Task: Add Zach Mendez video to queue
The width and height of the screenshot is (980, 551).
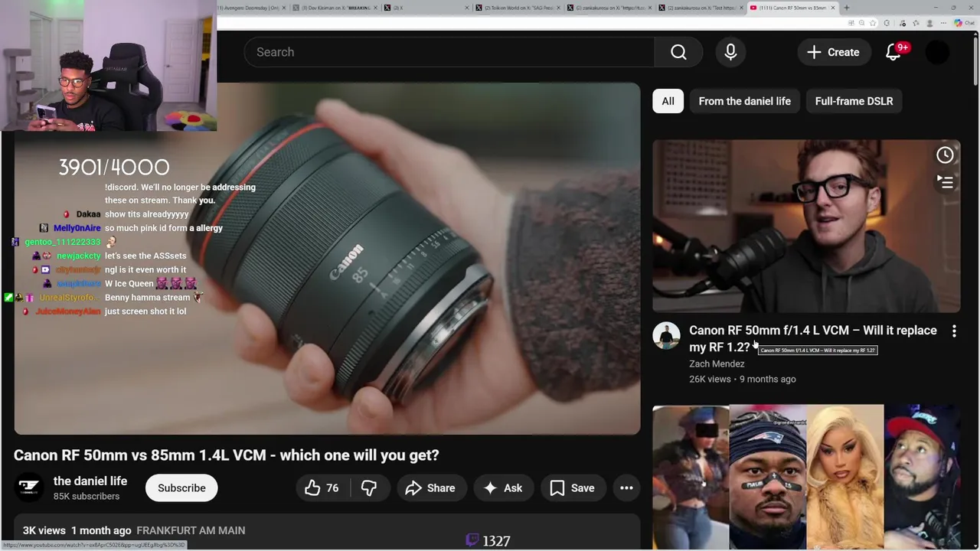Action: 945,182
